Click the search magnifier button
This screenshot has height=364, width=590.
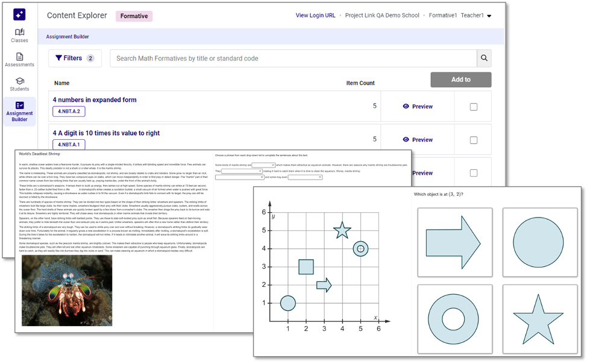click(484, 58)
